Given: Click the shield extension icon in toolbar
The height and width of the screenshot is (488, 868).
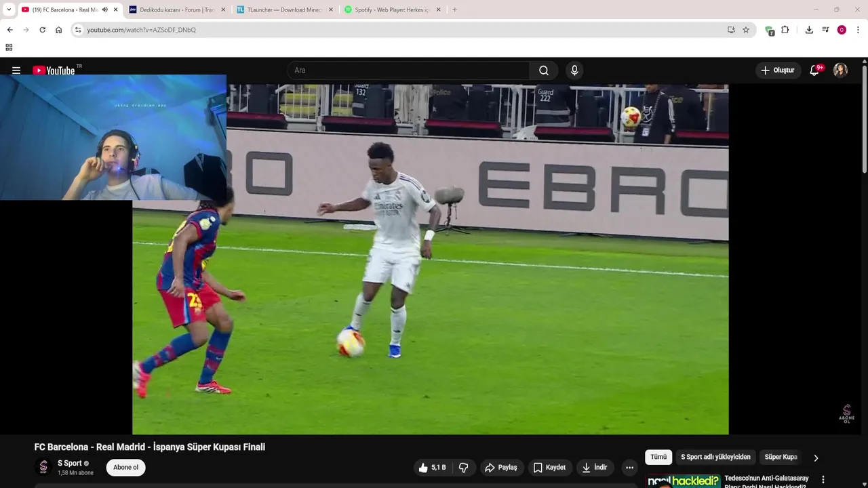Looking at the screenshot, I should (x=769, y=30).
